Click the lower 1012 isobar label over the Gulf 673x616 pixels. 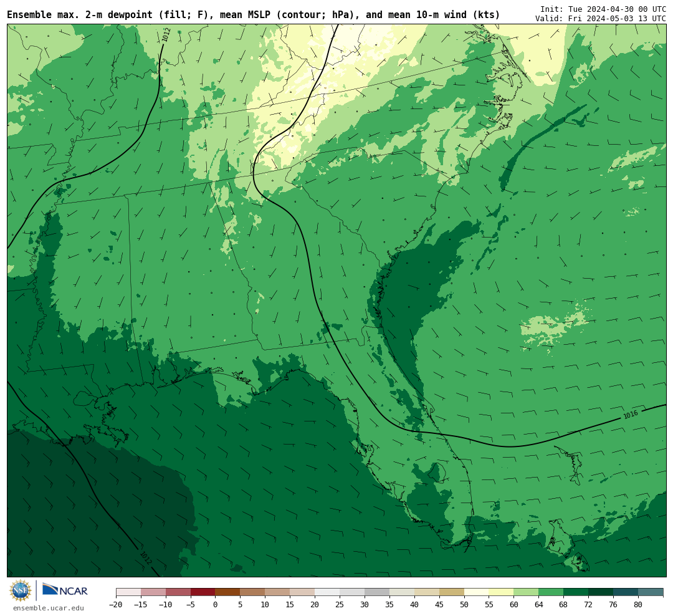tap(146, 557)
